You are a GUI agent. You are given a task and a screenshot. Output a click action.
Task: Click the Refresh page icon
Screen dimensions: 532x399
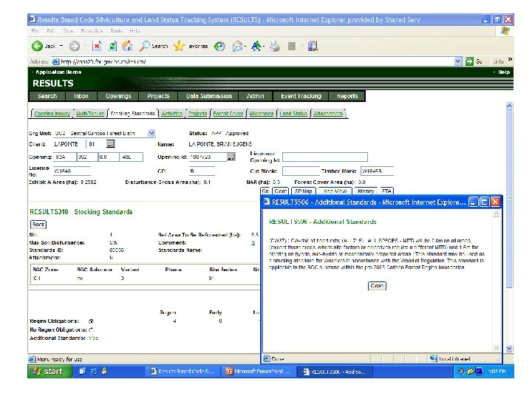(112, 46)
